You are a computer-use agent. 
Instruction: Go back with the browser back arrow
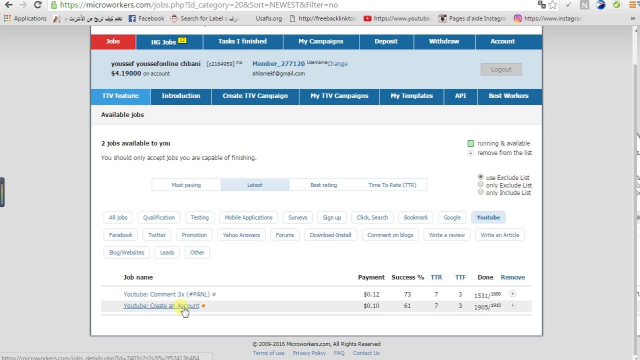pyautogui.click(x=8, y=5)
